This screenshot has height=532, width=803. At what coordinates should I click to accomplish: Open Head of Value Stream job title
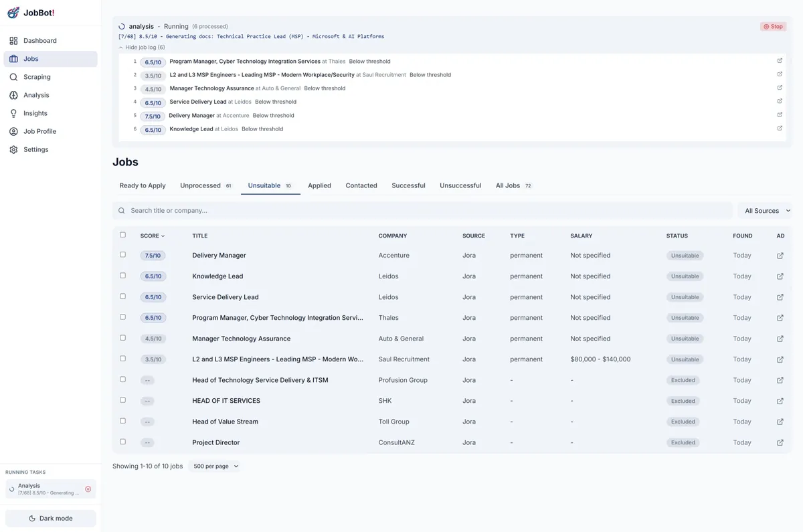click(x=225, y=422)
